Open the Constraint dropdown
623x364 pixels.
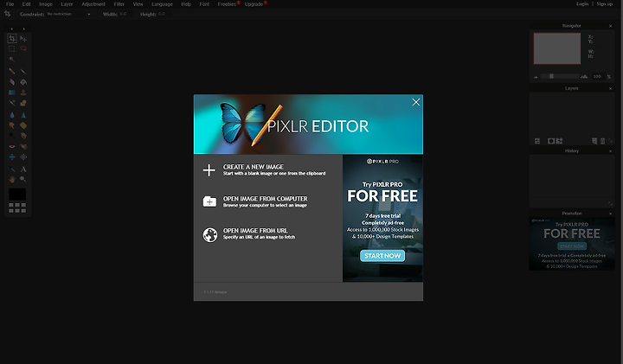68,14
